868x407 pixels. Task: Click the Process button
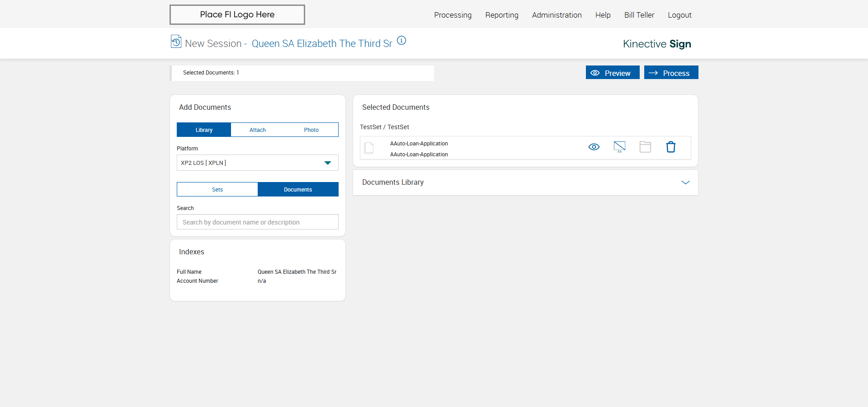pos(671,72)
